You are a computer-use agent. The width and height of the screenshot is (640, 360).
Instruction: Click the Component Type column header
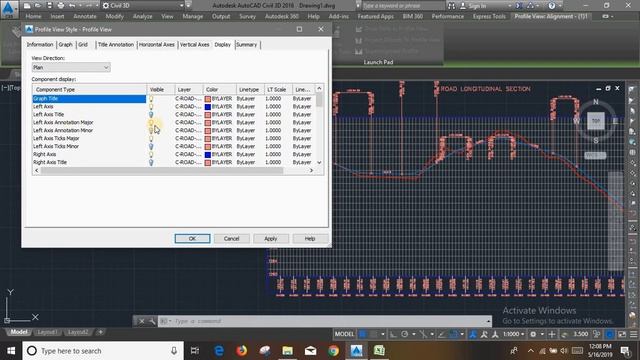89,89
